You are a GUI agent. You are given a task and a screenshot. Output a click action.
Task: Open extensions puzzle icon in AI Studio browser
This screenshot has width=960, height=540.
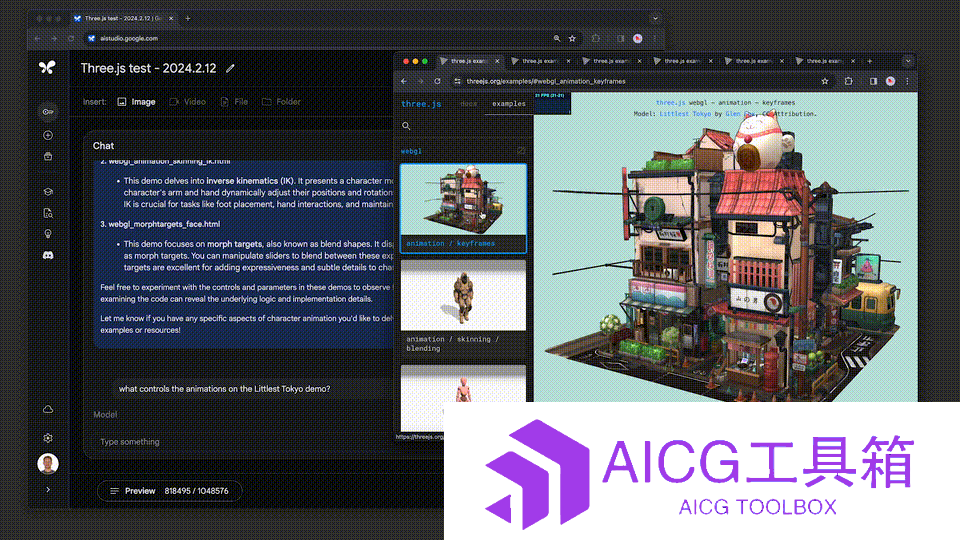pyautogui.click(x=596, y=38)
